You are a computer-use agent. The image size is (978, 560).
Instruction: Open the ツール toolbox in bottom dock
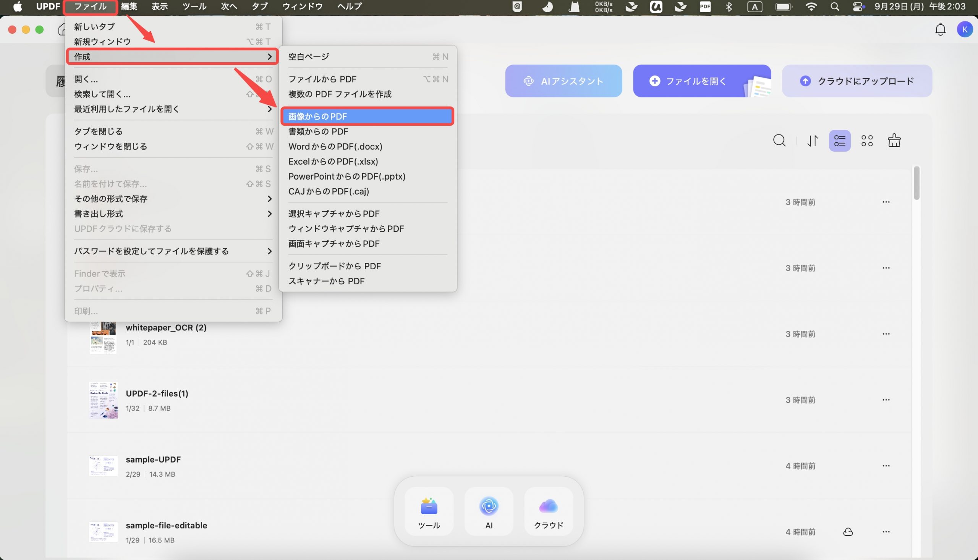429,511
